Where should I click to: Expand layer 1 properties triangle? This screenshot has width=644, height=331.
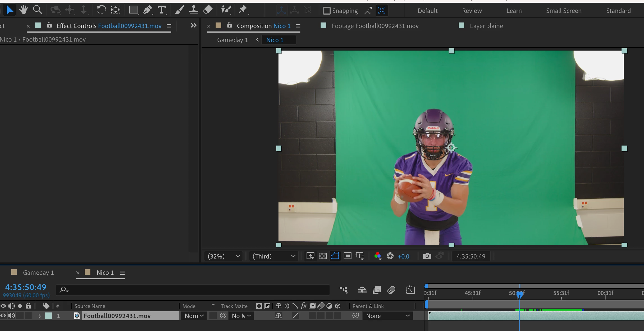40,316
